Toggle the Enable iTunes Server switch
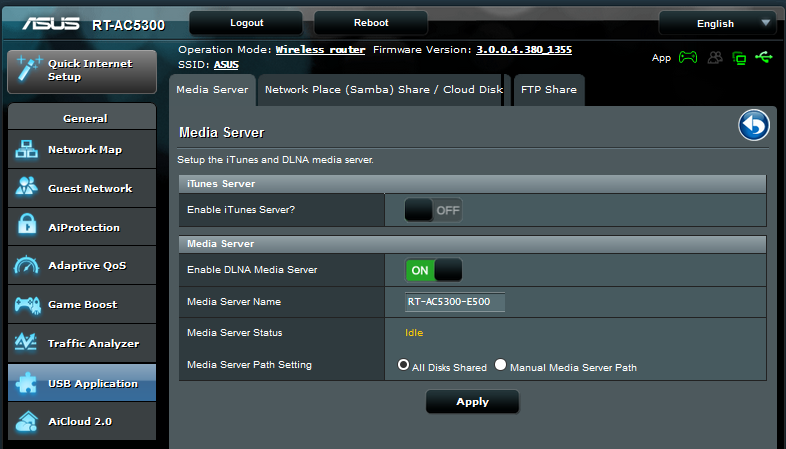Image resolution: width=786 pixels, height=449 pixels. point(433,210)
